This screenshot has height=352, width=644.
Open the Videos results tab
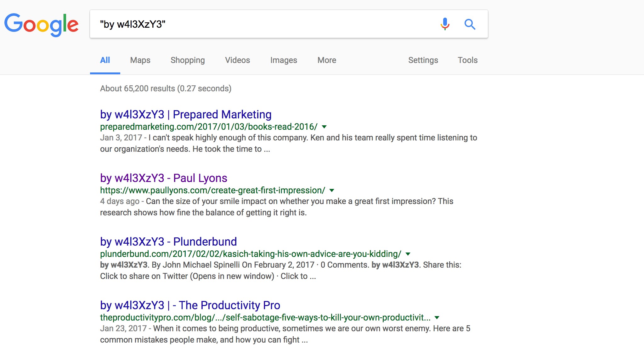coord(237,60)
